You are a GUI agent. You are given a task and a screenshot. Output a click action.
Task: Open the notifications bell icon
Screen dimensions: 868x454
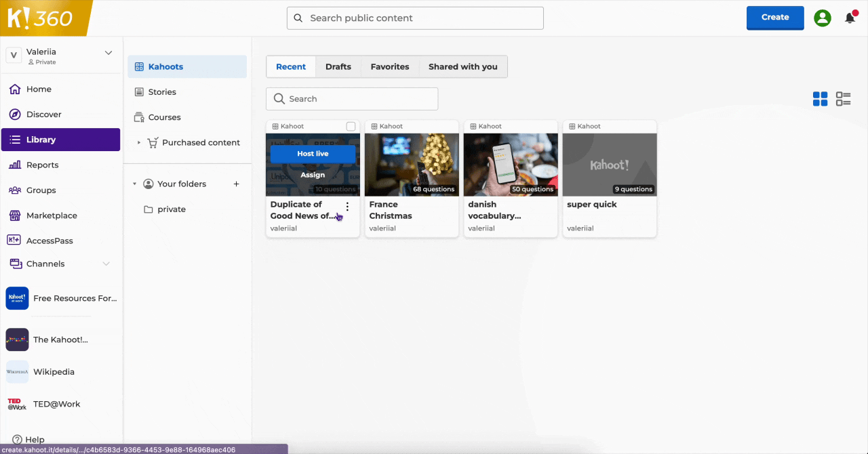coord(850,18)
